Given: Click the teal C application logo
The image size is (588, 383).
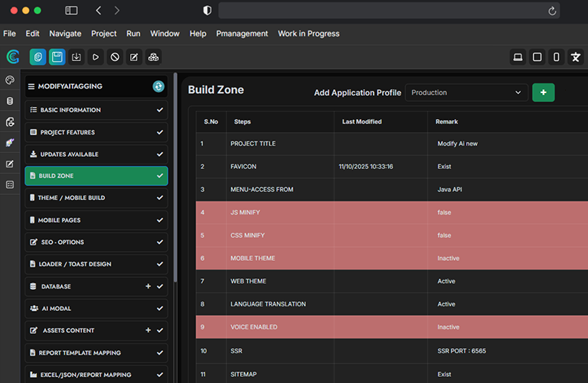Looking at the screenshot, I should point(13,57).
